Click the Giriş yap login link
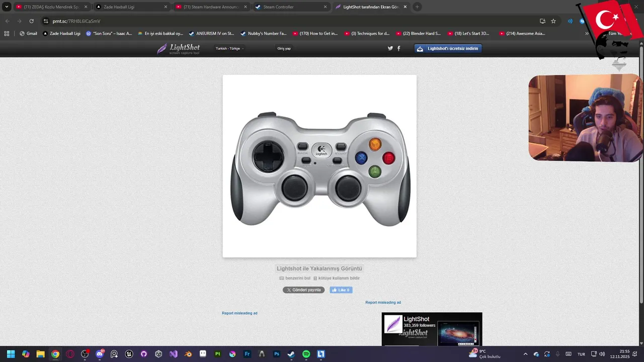 tap(284, 48)
